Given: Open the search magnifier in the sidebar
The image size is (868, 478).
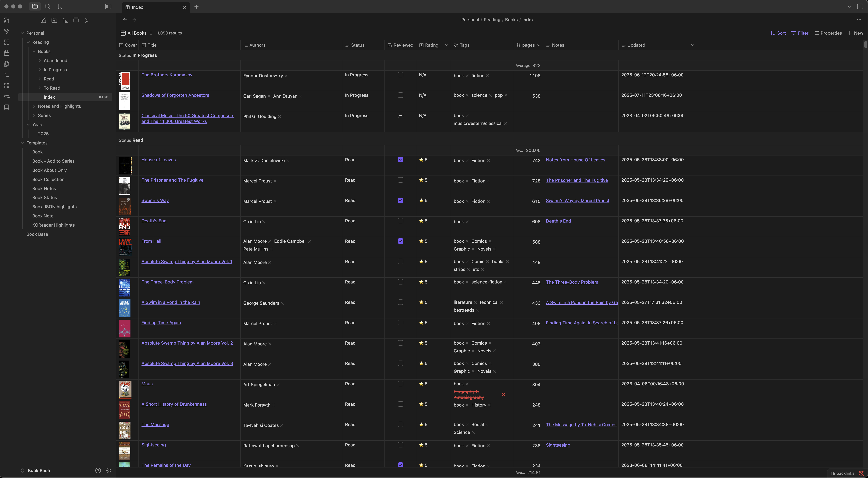Looking at the screenshot, I should click(x=48, y=6).
